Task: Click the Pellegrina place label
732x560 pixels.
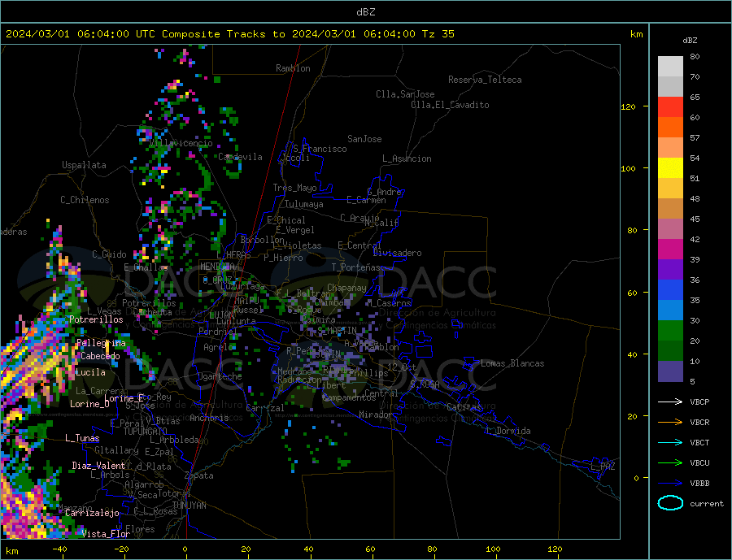Action: coord(101,343)
